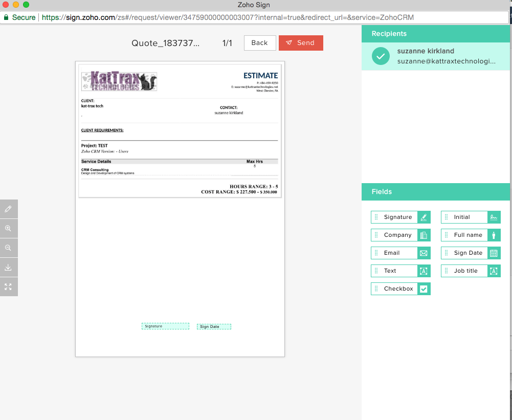Zoom out on the document
The height and width of the screenshot is (420, 512).
click(9, 248)
